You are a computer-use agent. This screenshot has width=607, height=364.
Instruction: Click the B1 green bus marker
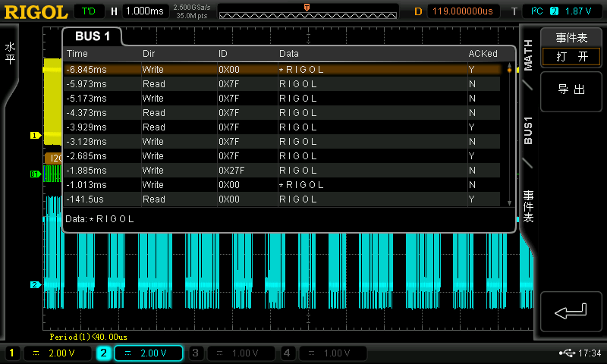35,174
